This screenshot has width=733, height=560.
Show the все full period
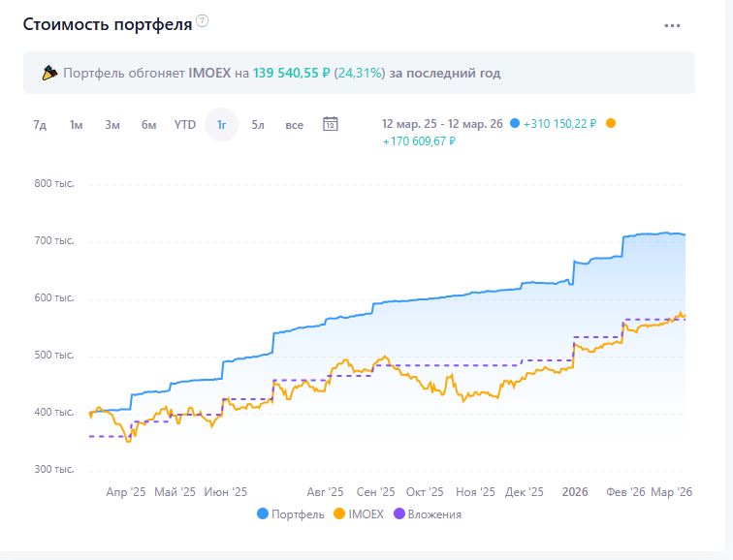pyautogui.click(x=295, y=124)
